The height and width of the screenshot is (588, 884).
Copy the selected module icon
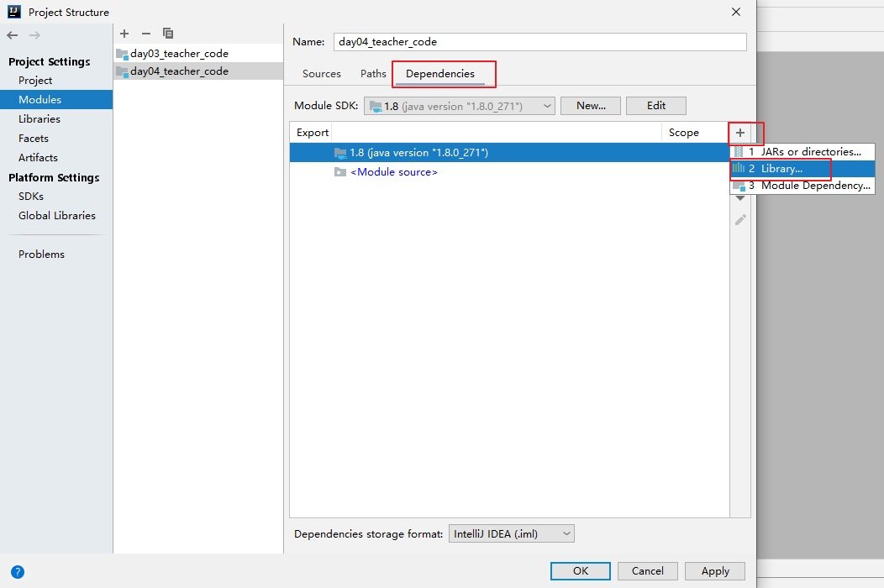pos(168,34)
